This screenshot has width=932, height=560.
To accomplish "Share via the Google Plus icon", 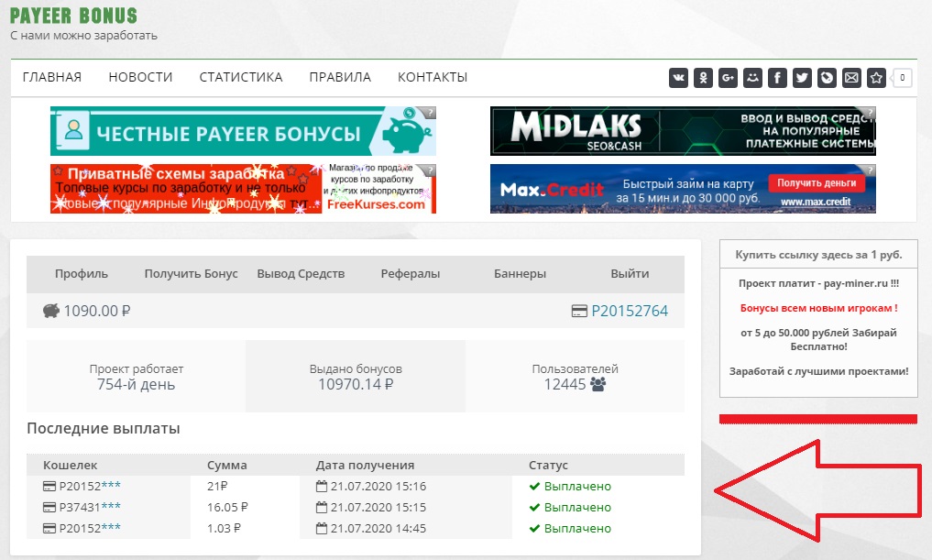I will 729,77.
